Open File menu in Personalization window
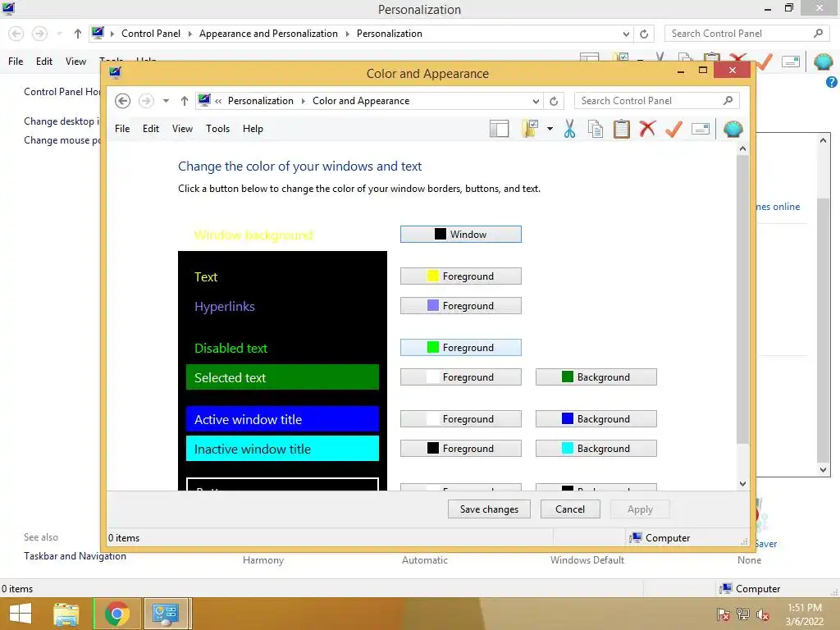The image size is (840, 630). click(16, 61)
